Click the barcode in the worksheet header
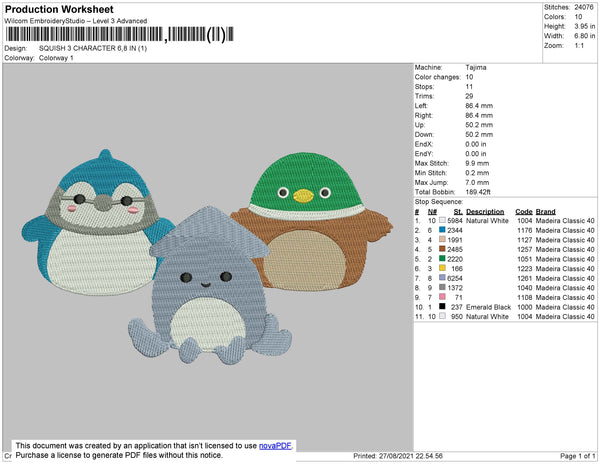The height and width of the screenshot is (464, 600). (119, 34)
